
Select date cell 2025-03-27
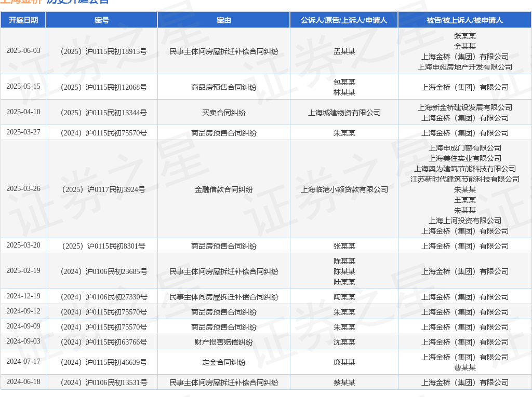pyautogui.click(x=23, y=132)
